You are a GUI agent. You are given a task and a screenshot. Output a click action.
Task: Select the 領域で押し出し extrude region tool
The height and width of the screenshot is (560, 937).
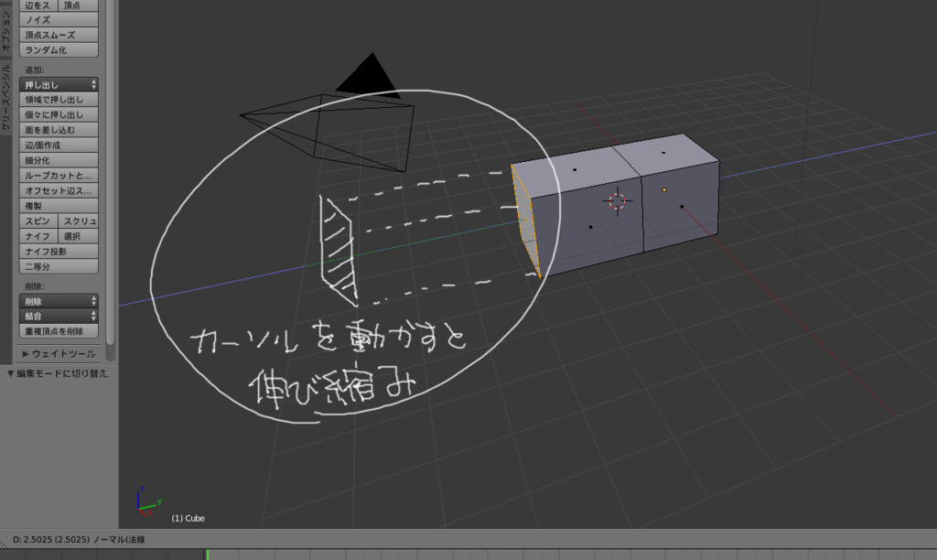click(57, 99)
